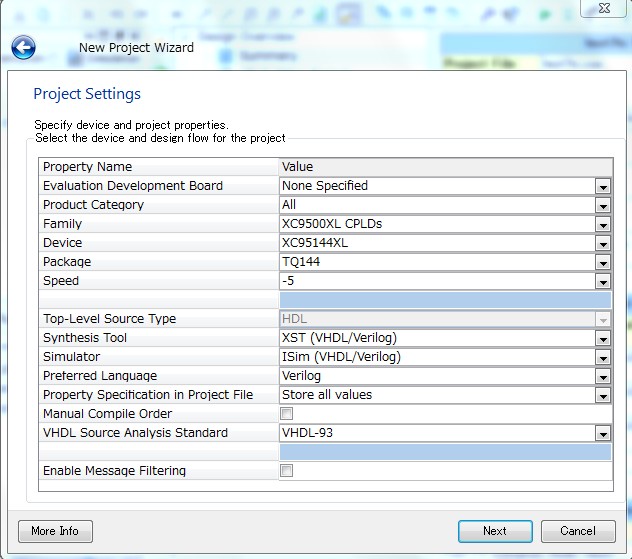
Task: Select the Preferred Language label
Action: (100, 376)
